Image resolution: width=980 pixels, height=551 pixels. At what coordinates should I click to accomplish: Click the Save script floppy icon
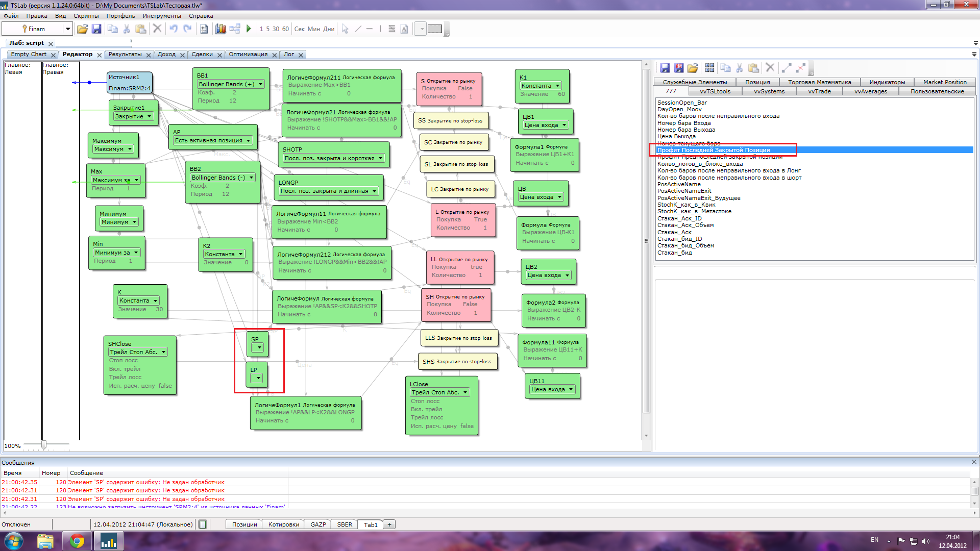pos(96,29)
